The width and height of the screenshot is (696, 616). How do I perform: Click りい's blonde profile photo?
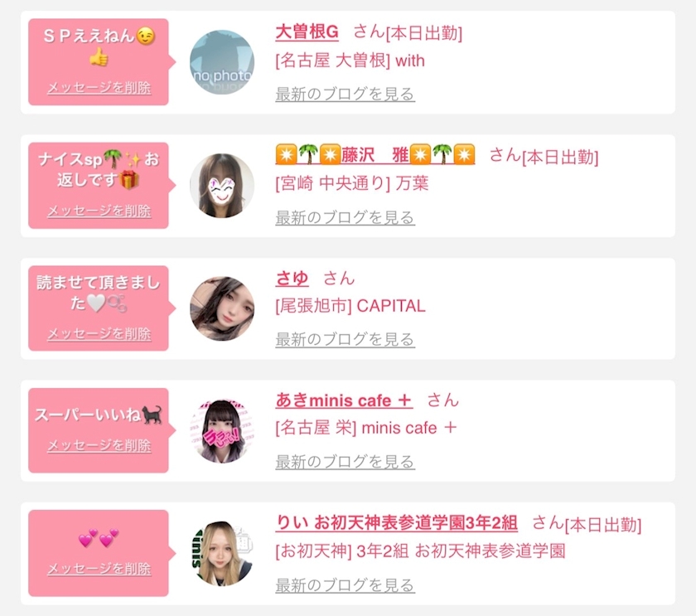[222, 553]
